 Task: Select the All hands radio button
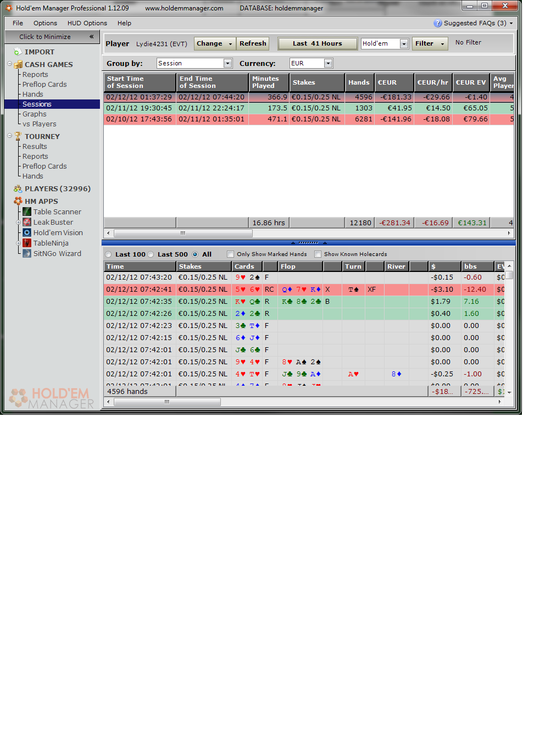195,254
